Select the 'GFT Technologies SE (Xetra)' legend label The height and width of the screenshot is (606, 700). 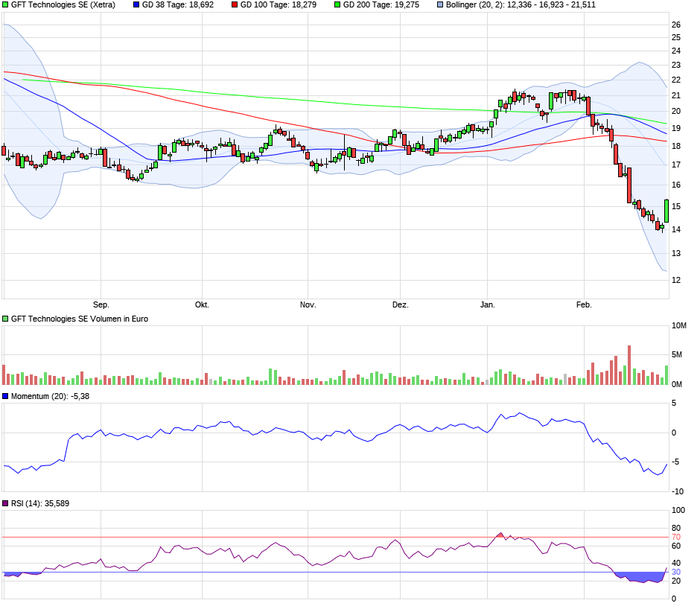[x=63, y=4]
